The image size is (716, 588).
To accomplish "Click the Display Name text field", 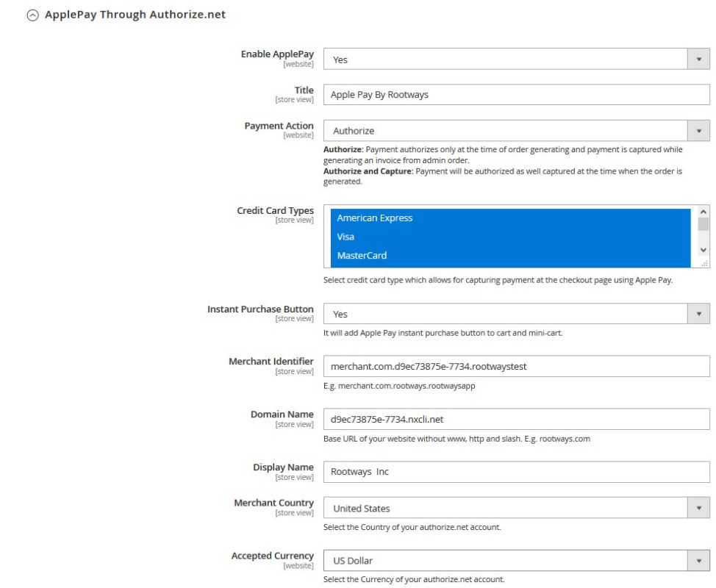I will tap(516, 472).
